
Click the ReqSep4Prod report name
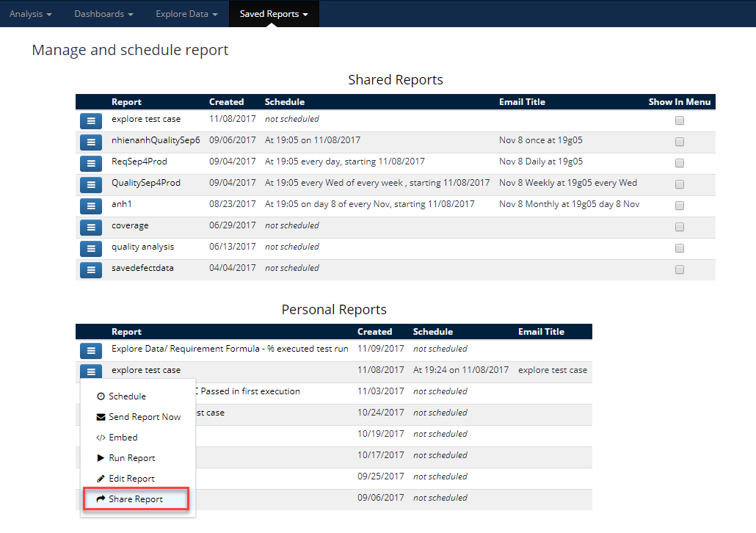139,162
